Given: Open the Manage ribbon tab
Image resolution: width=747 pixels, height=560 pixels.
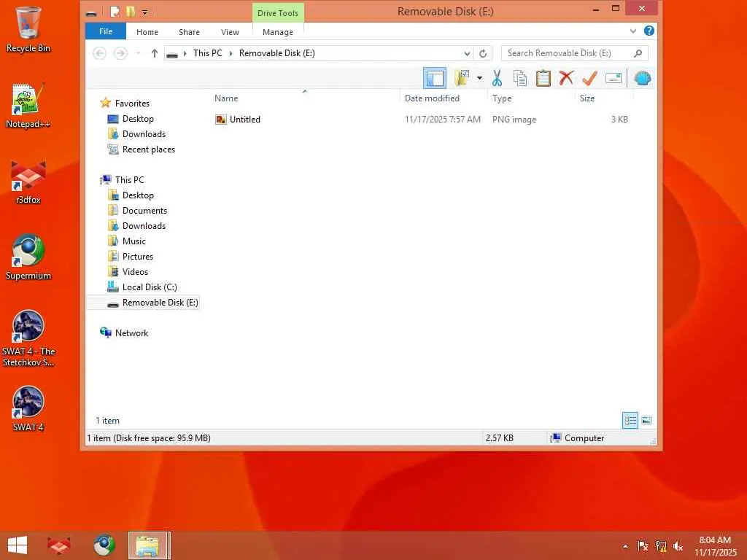Looking at the screenshot, I should pyautogui.click(x=278, y=32).
